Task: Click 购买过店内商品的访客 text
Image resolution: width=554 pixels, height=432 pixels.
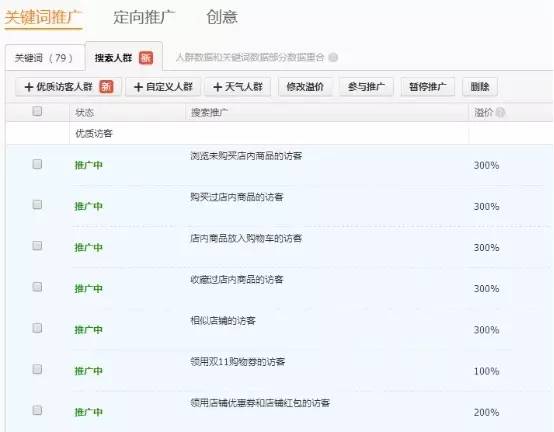Action: pos(237,197)
